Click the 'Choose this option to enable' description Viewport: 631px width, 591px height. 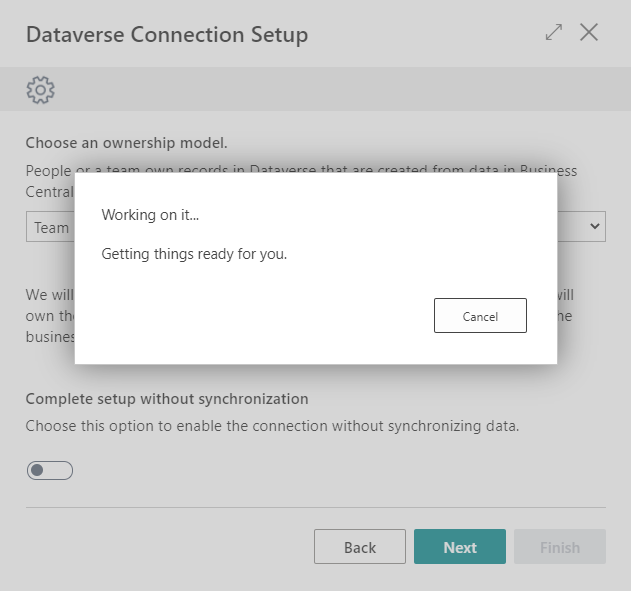(272, 426)
